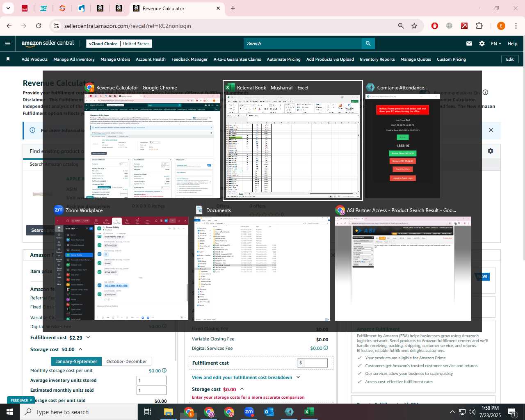
Task: Open a new Chrome tab with the plus icon
Action: coord(233,8)
